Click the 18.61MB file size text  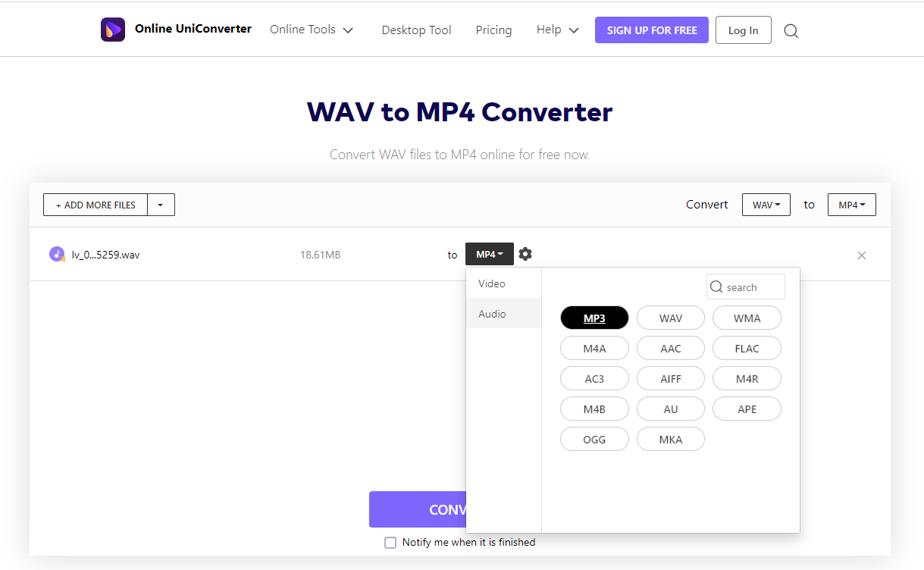(x=320, y=255)
